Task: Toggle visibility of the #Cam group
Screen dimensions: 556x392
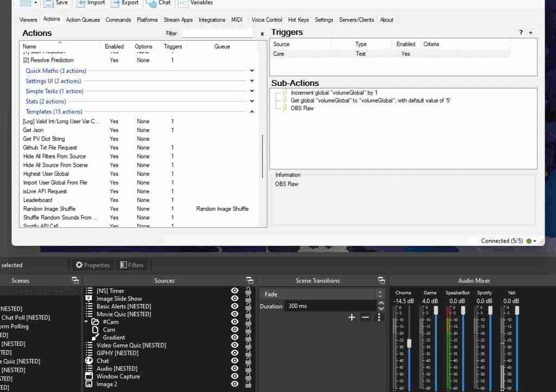Action: point(235,322)
